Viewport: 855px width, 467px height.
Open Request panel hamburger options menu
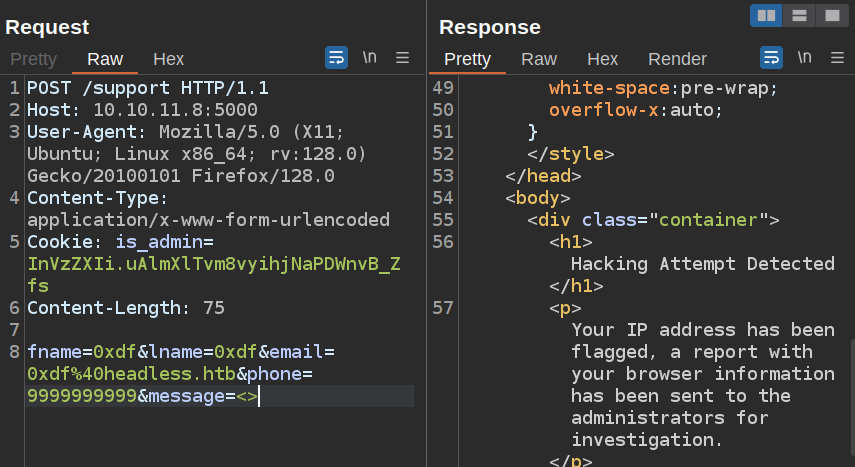(403, 58)
